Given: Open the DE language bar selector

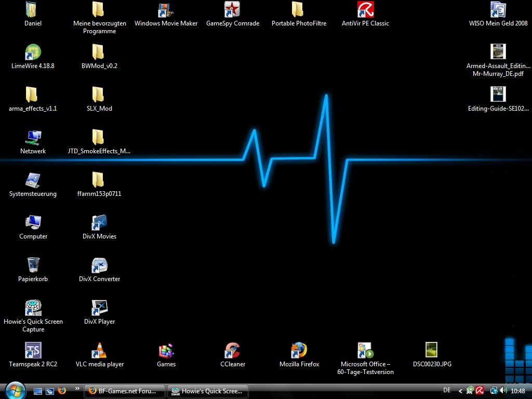Looking at the screenshot, I should click(x=447, y=391).
